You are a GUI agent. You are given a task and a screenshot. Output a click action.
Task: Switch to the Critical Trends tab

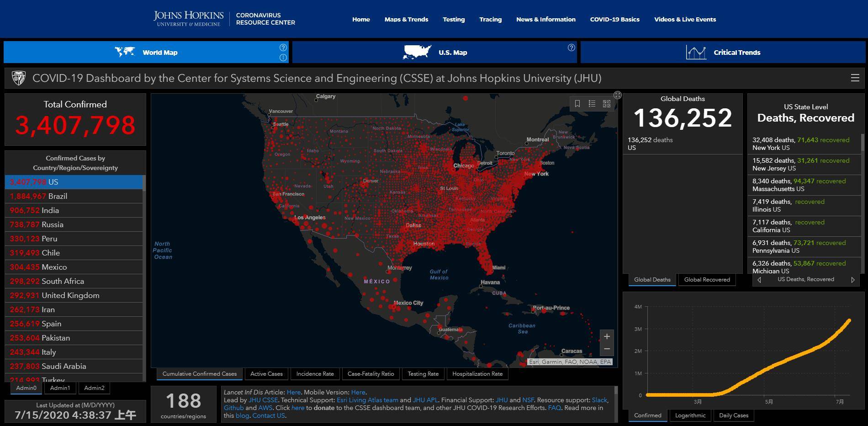click(723, 52)
